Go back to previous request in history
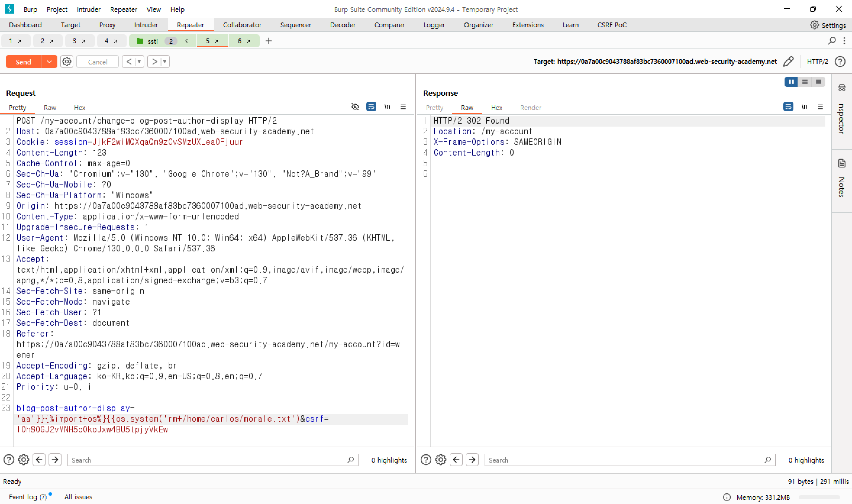This screenshot has height=504, width=852. (x=129, y=62)
